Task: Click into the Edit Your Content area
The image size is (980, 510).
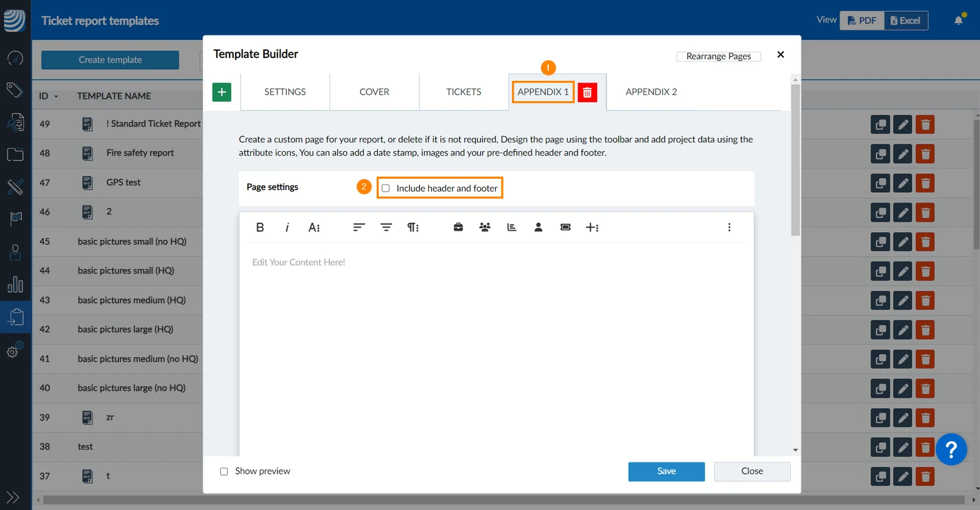Action: tap(496, 349)
